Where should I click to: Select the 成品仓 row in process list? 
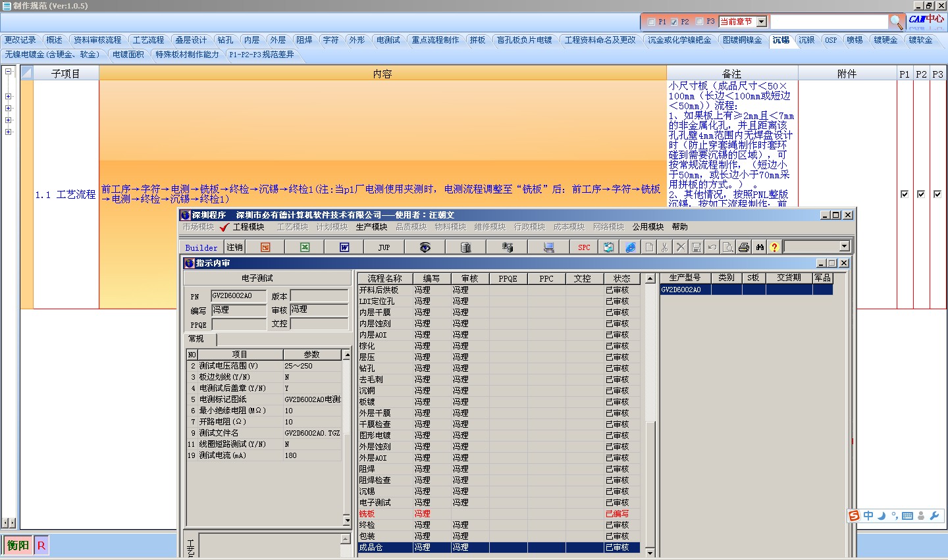point(498,547)
